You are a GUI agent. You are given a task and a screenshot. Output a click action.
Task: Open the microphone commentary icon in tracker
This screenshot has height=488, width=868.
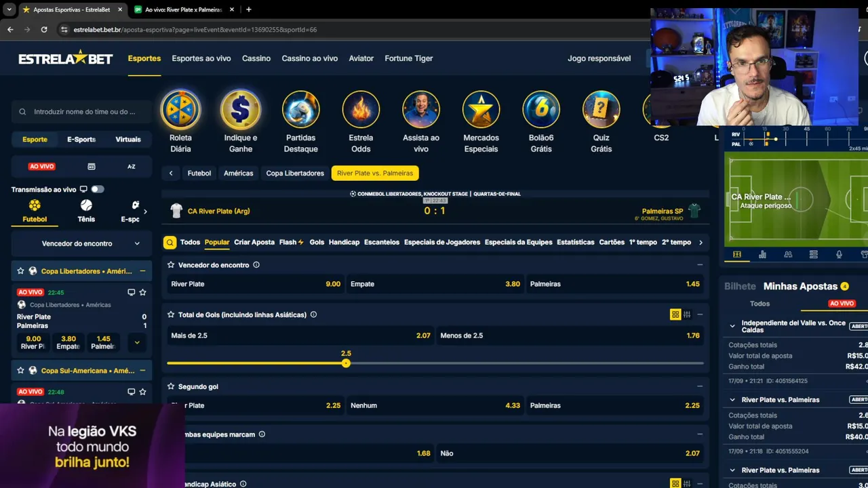click(x=839, y=255)
